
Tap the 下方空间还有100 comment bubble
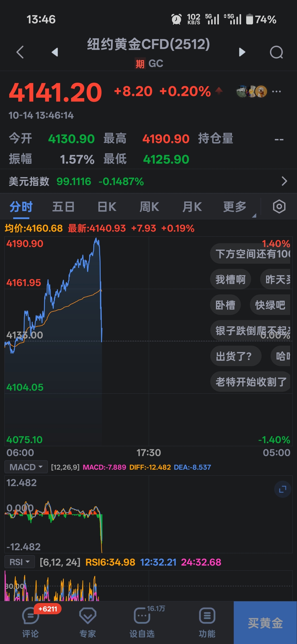click(x=250, y=254)
